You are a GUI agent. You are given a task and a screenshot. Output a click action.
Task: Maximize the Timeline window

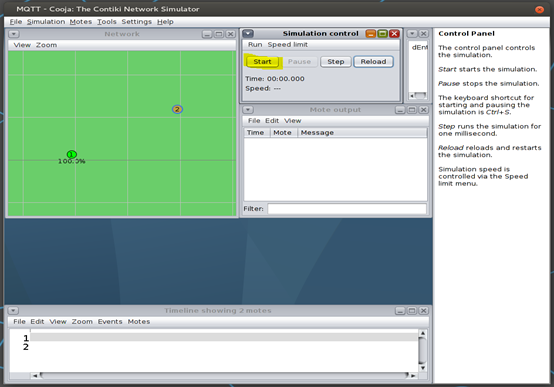(x=412, y=310)
